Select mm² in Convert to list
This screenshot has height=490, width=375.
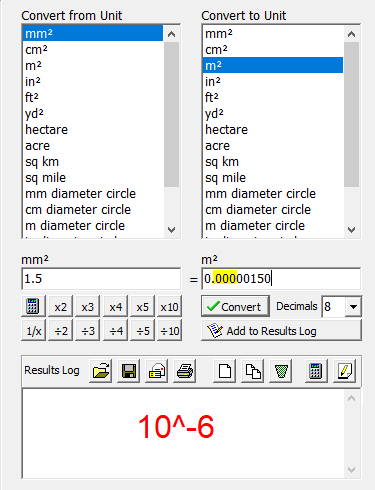coord(273,33)
